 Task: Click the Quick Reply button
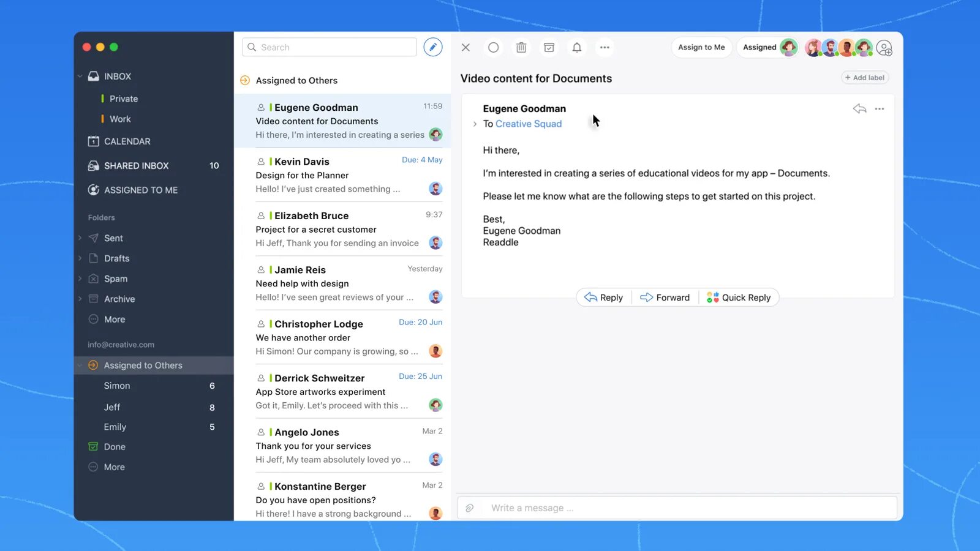739,298
